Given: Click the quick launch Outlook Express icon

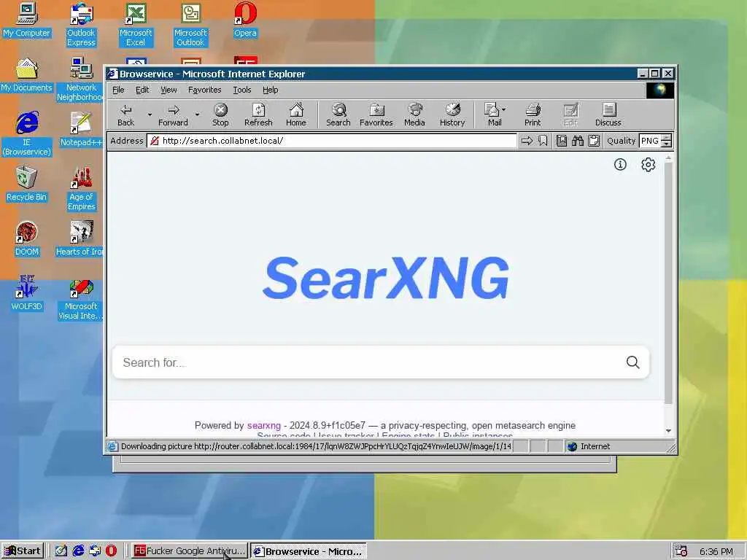Looking at the screenshot, I should coord(95,551).
